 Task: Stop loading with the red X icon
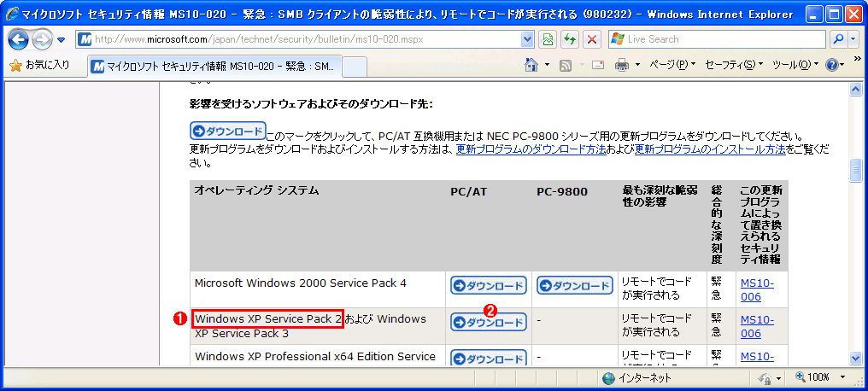click(x=592, y=39)
